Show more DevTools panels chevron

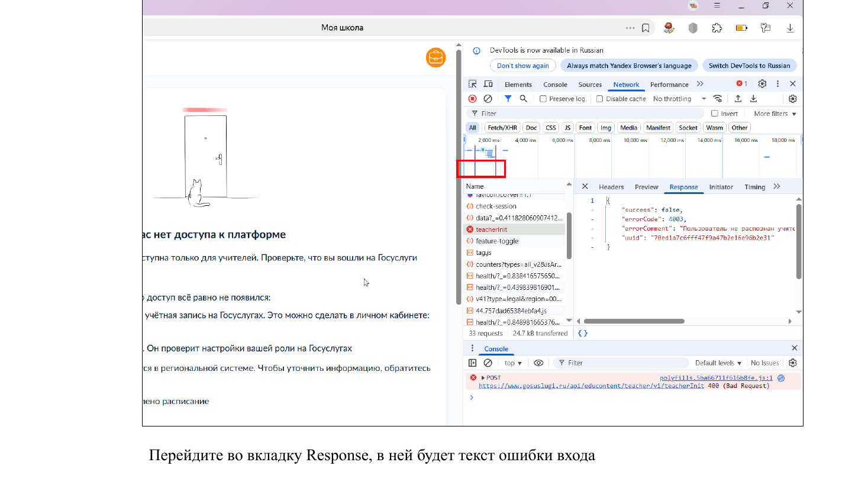(x=700, y=84)
